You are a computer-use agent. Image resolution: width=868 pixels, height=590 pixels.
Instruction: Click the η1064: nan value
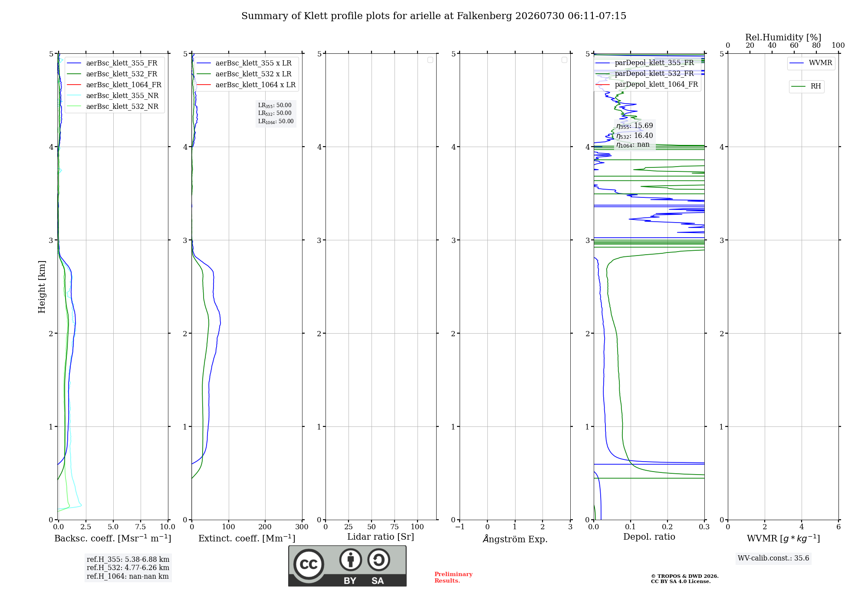click(x=633, y=145)
